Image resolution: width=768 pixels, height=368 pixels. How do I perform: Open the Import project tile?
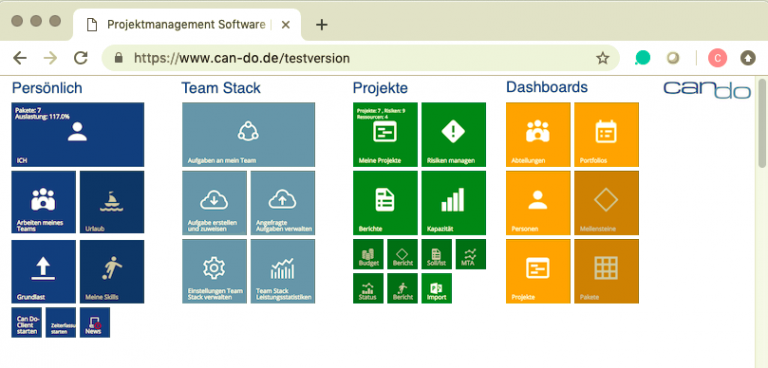[x=437, y=289]
